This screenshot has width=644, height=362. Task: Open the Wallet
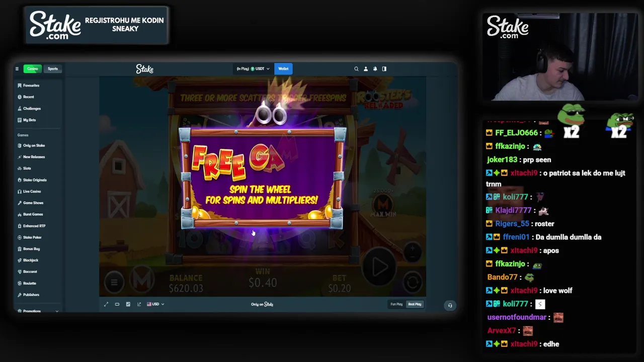coord(283,69)
